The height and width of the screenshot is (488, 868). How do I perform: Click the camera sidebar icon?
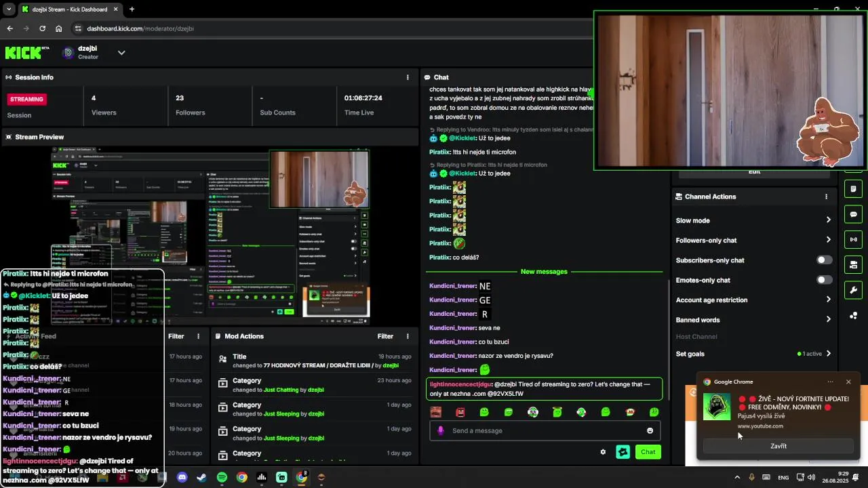[853, 264]
